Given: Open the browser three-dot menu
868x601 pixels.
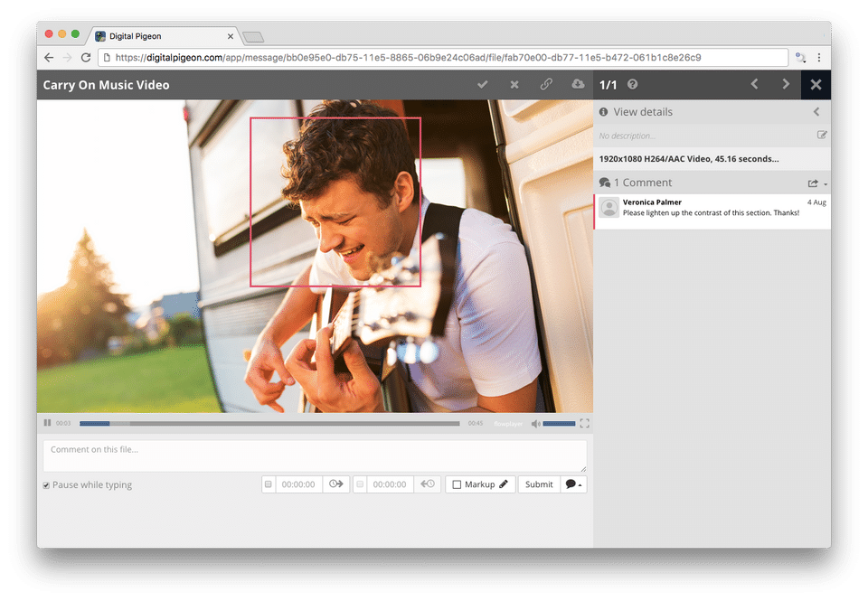Looking at the screenshot, I should pyautogui.click(x=819, y=58).
